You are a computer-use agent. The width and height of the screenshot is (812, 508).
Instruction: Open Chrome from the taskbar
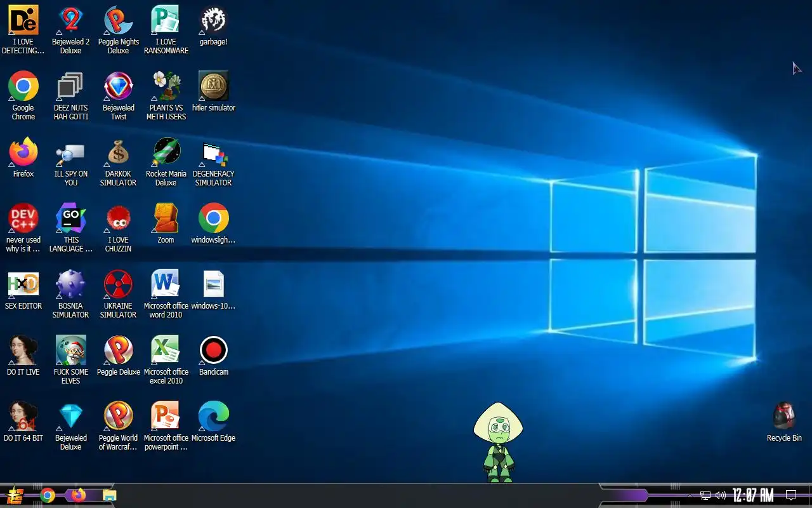pyautogui.click(x=48, y=495)
